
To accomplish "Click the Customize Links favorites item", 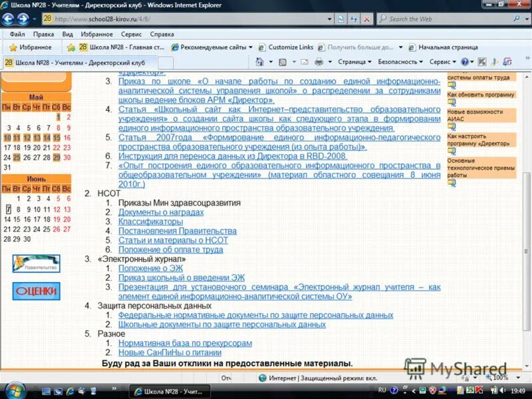I will click(x=286, y=47).
